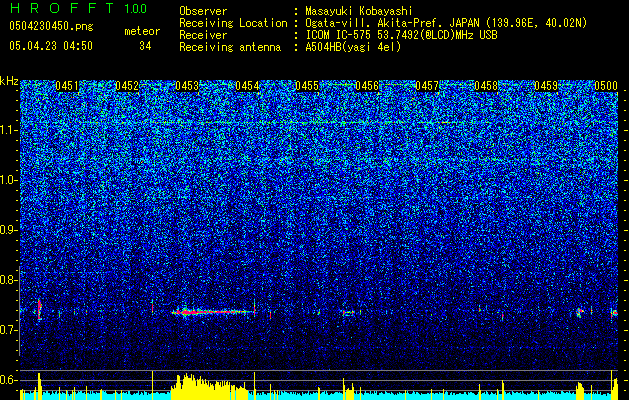Click the 0451 time marker
Screen dimensions: 629x400
(67, 86)
